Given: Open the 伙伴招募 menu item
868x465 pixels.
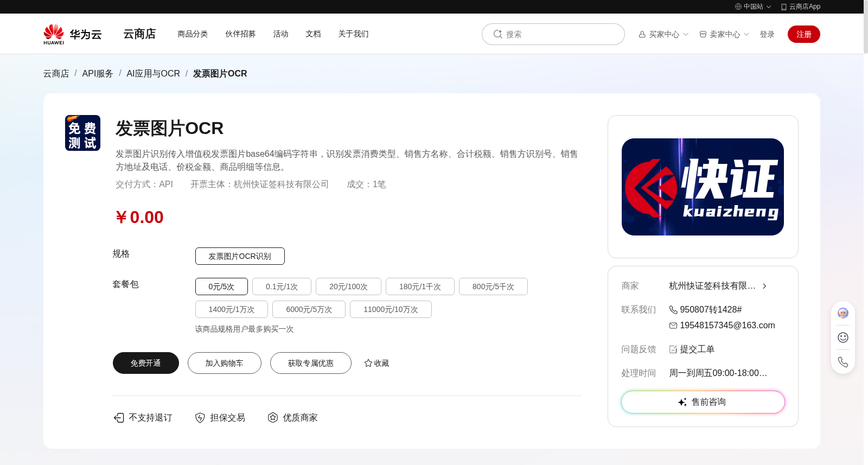Looking at the screenshot, I should (x=240, y=34).
